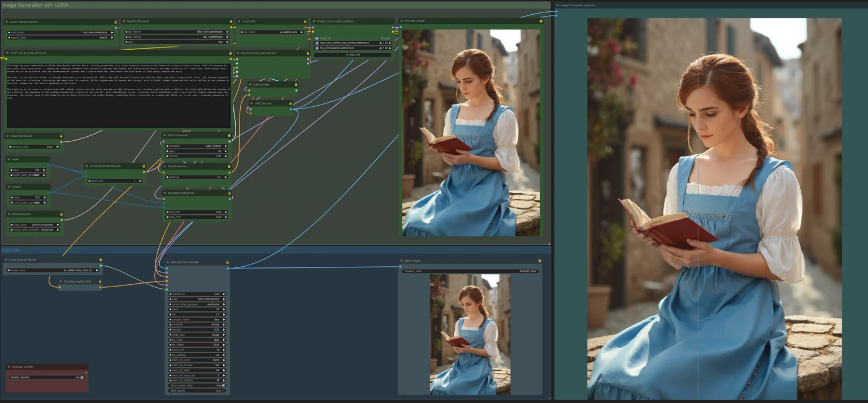Click the lock icon on RandomNoise node
The height and width of the screenshot is (403, 868).
coord(61,214)
